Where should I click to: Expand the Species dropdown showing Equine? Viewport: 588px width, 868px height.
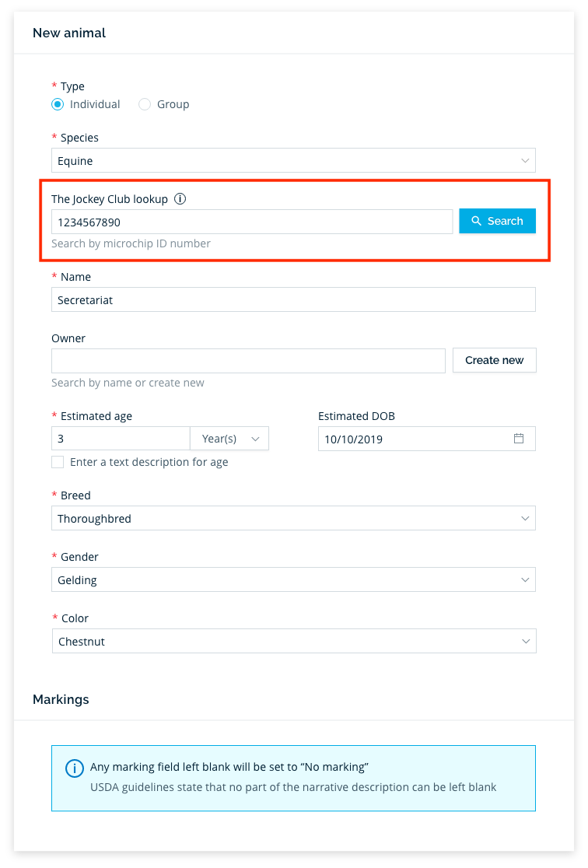click(x=293, y=160)
